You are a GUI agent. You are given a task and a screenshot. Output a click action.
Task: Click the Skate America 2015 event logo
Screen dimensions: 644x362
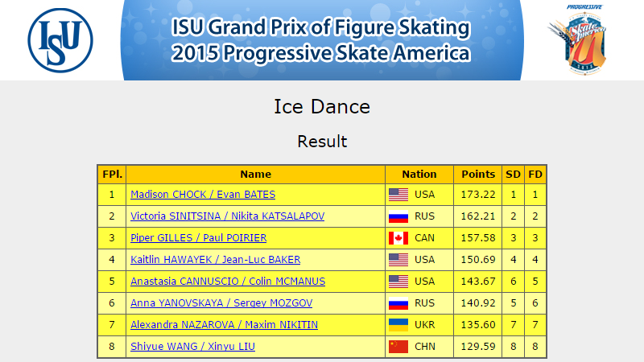point(579,39)
